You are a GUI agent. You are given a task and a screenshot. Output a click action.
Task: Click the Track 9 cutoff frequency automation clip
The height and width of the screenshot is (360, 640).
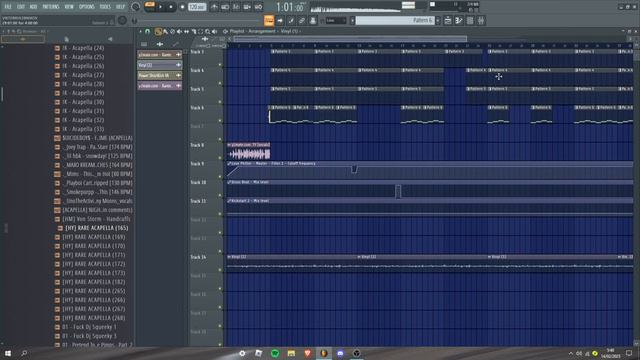(430, 170)
